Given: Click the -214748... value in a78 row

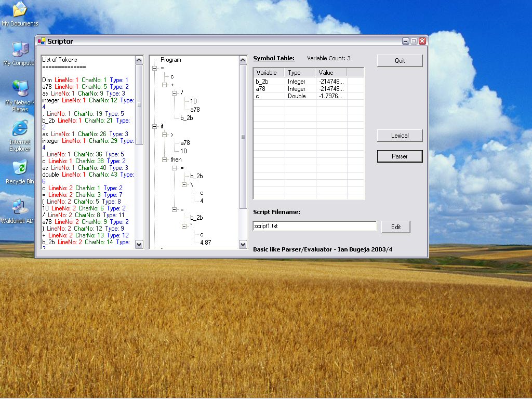Looking at the screenshot, I should pyautogui.click(x=331, y=89).
